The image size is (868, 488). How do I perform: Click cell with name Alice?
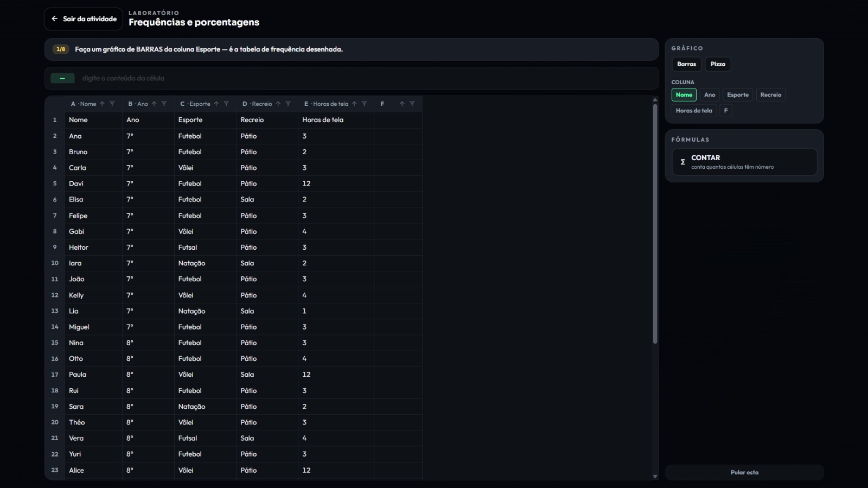point(93,470)
